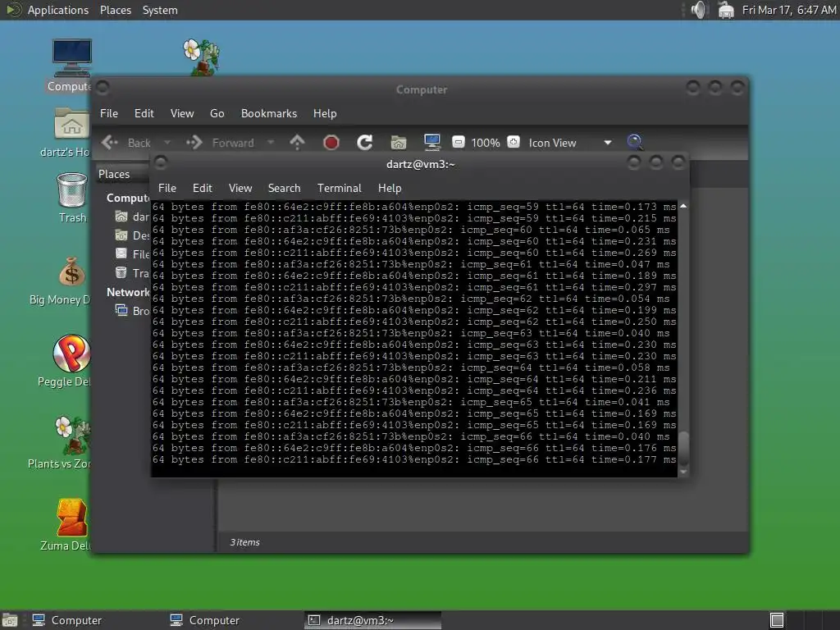The width and height of the screenshot is (840, 630).
Task: Go to Home folder via toolbar icon
Action: 399,143
